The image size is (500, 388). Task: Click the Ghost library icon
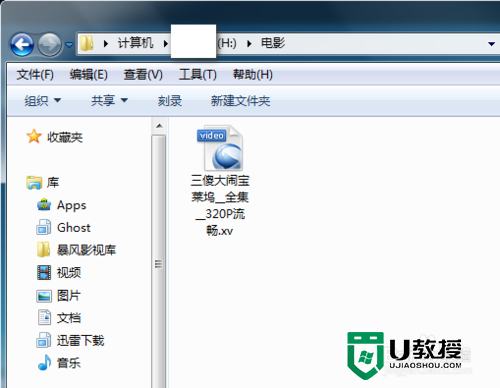click(44, 227)
